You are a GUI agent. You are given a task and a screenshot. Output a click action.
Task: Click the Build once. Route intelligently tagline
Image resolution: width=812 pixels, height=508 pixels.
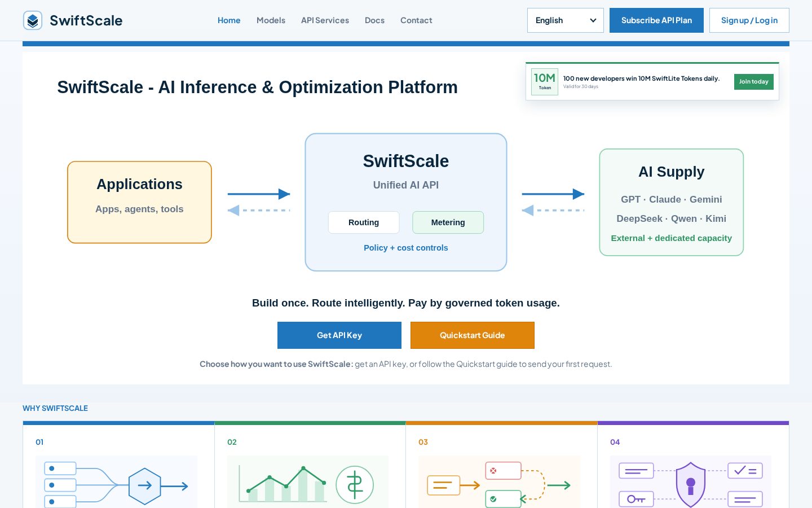(x=406, y=303)
